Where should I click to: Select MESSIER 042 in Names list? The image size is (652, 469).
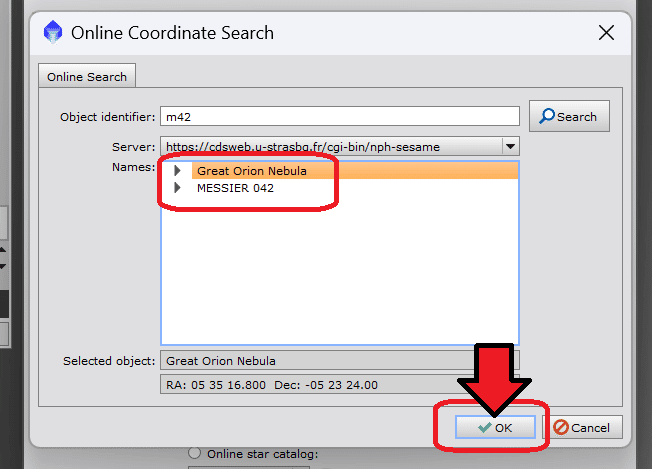click(235, 188)
